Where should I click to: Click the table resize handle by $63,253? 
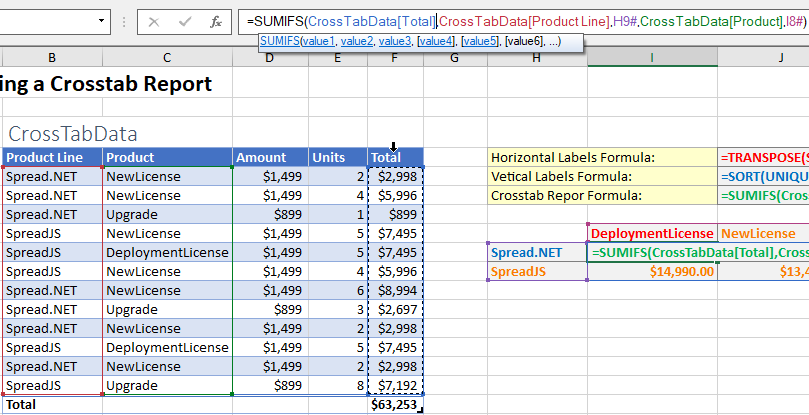[420, 410]
